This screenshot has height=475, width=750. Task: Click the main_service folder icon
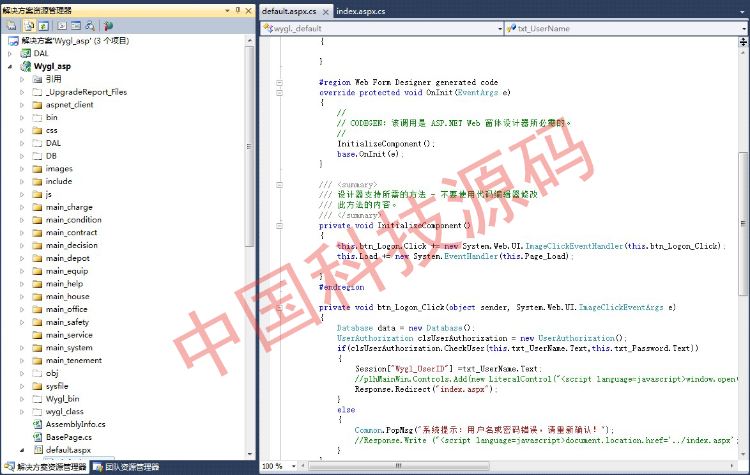point(37,335)
